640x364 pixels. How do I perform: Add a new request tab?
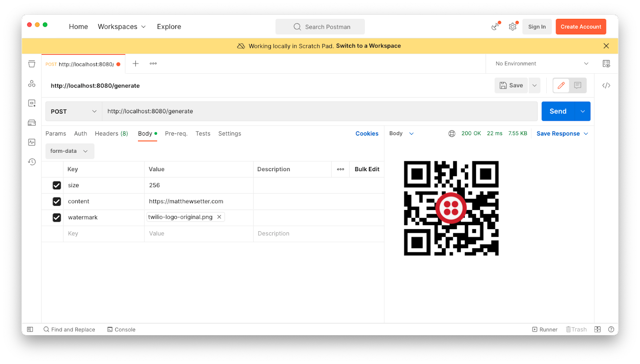(x=136, y=64)
